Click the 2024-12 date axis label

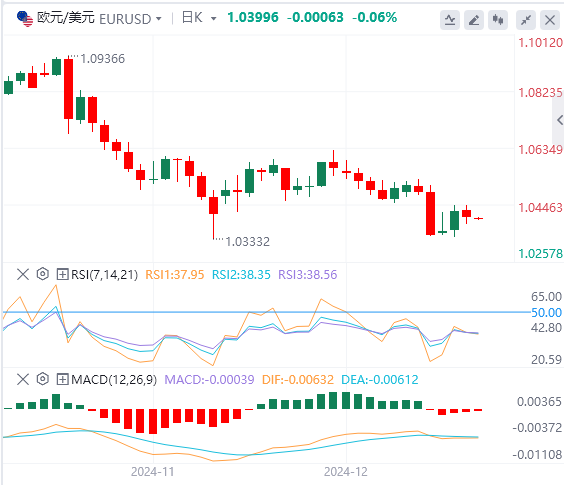pyautogui.click(x=346, y=472)
